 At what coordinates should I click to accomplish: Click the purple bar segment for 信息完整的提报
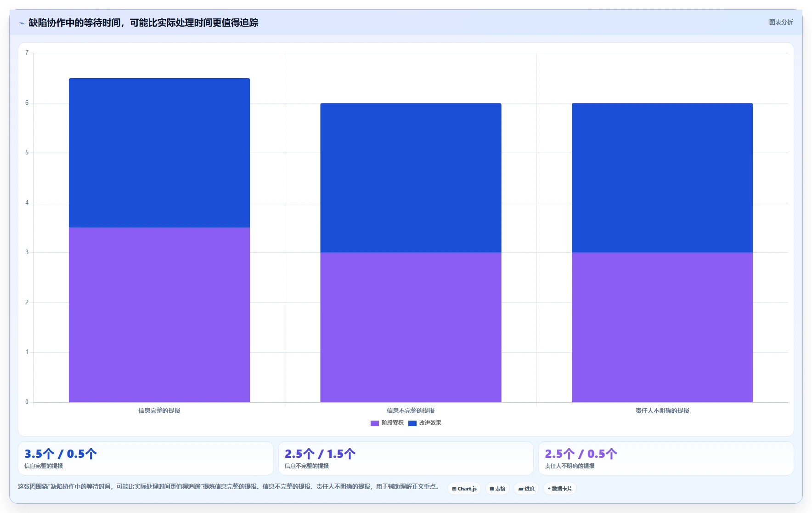click(159, 315)
